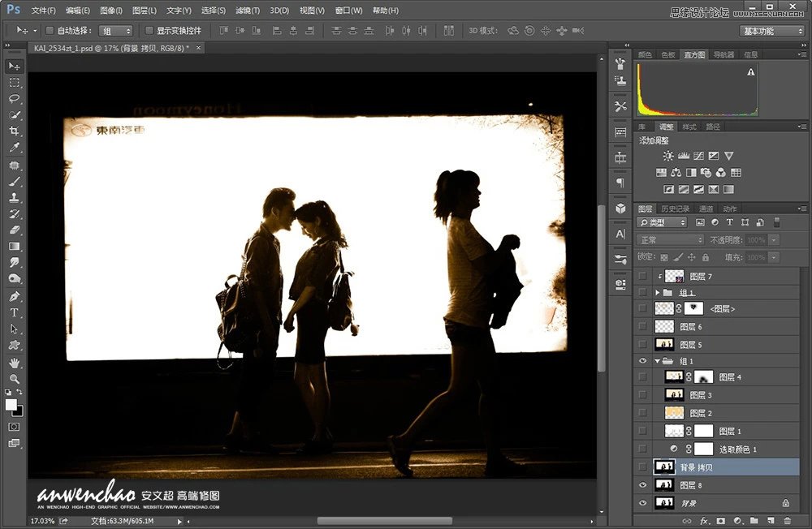Select the Zoom tool
The image size is (812, 529).
tap(14, 379)
